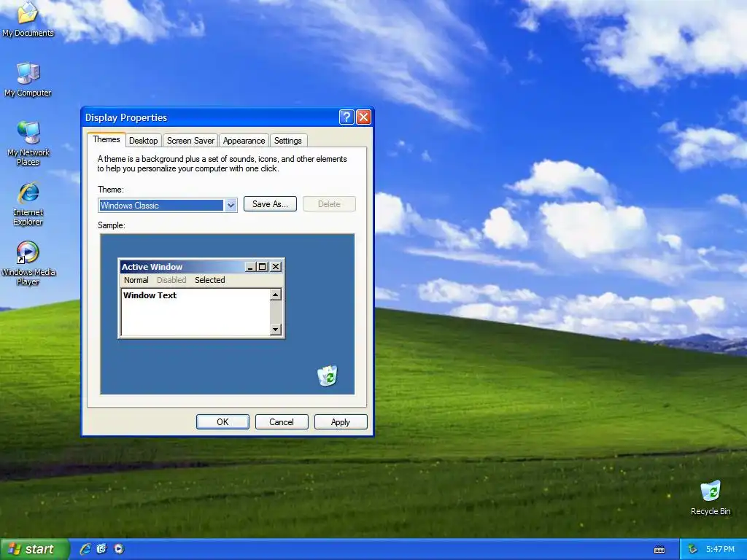This screenshot has width=747, height=560.
Task: Click the sample window's scroll-down arrow
Action: [x=275, y=329]
